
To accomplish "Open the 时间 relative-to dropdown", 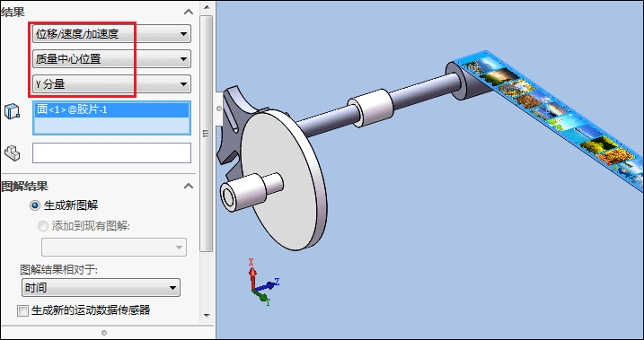I will tap(101, 288).
